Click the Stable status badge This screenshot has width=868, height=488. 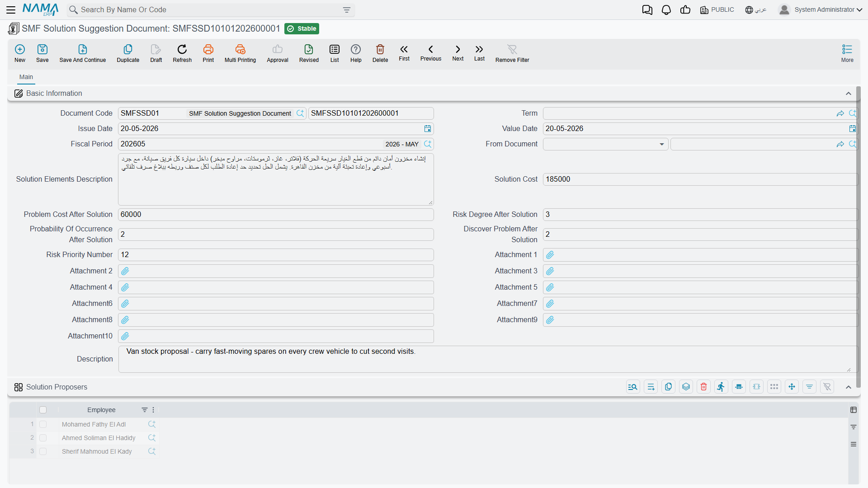(x=302, y=28)
